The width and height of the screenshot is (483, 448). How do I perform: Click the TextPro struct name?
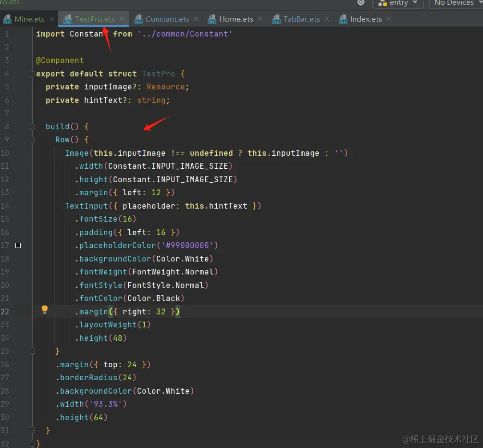158,74
